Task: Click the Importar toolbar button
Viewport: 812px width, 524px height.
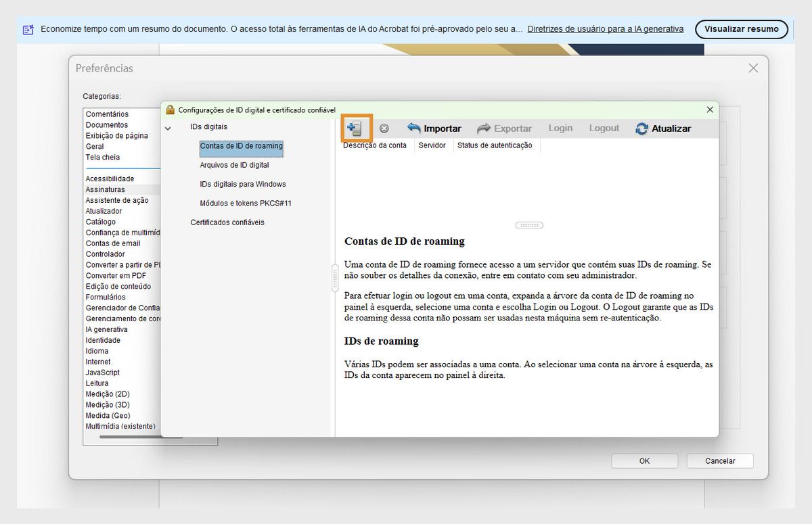Action: tap(434, 128)
